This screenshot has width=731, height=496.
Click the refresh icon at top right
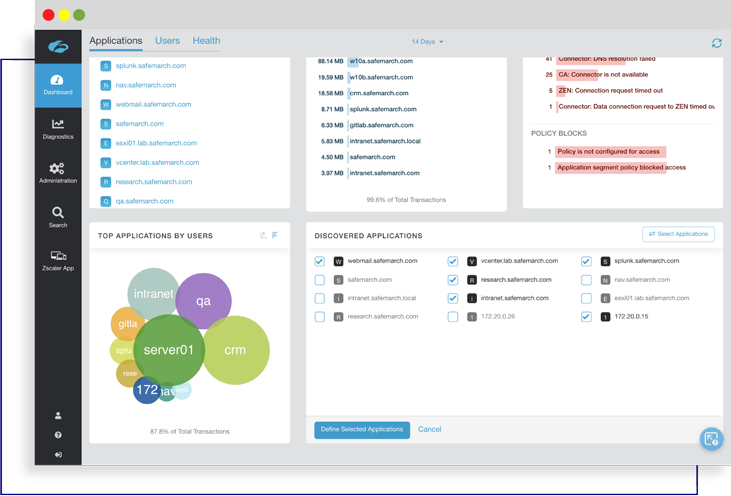coord(716,43)
